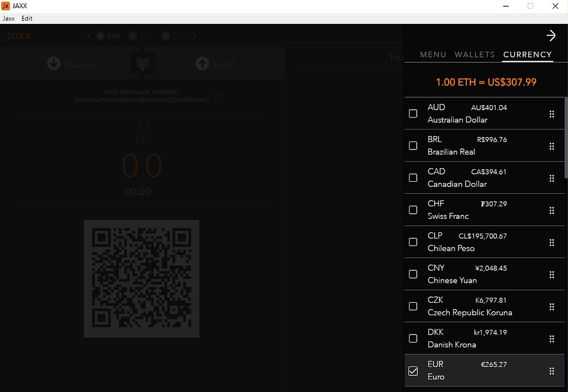Click the AU$401.04 value
Viewport: 568px width, 392px height.
click(x=488, y=107)
